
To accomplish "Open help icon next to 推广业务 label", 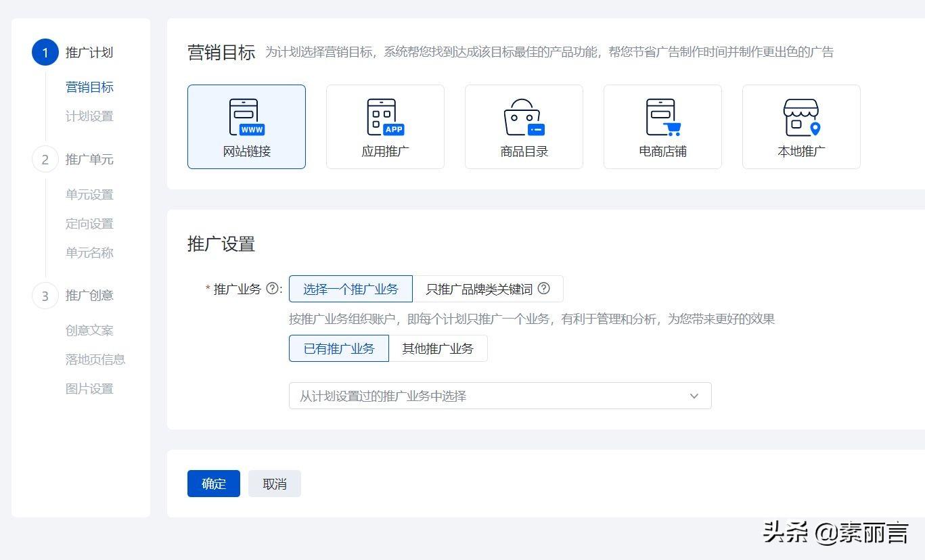I will pos(272,289).
